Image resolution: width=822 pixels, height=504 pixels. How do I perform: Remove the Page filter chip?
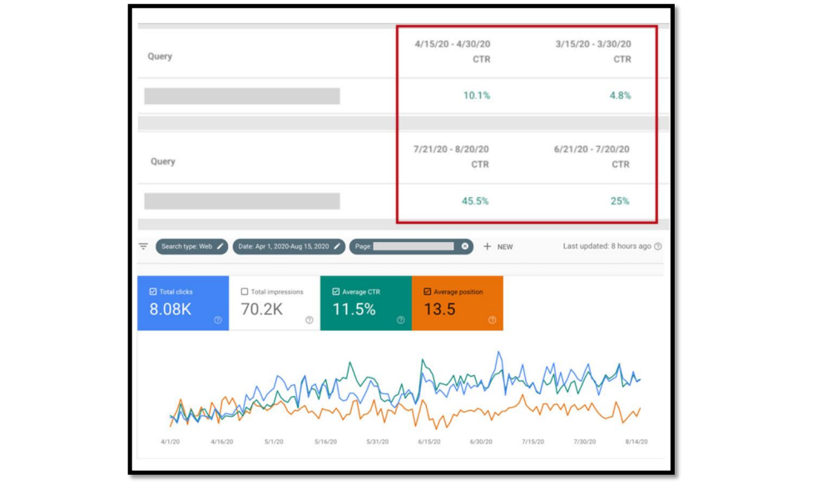(465, 247)
